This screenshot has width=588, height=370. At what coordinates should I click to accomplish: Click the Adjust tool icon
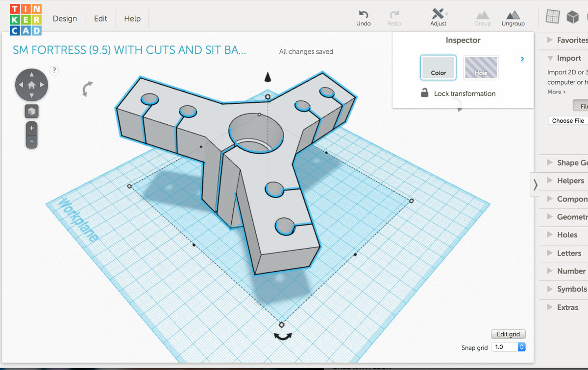click(x=438, y=14)
